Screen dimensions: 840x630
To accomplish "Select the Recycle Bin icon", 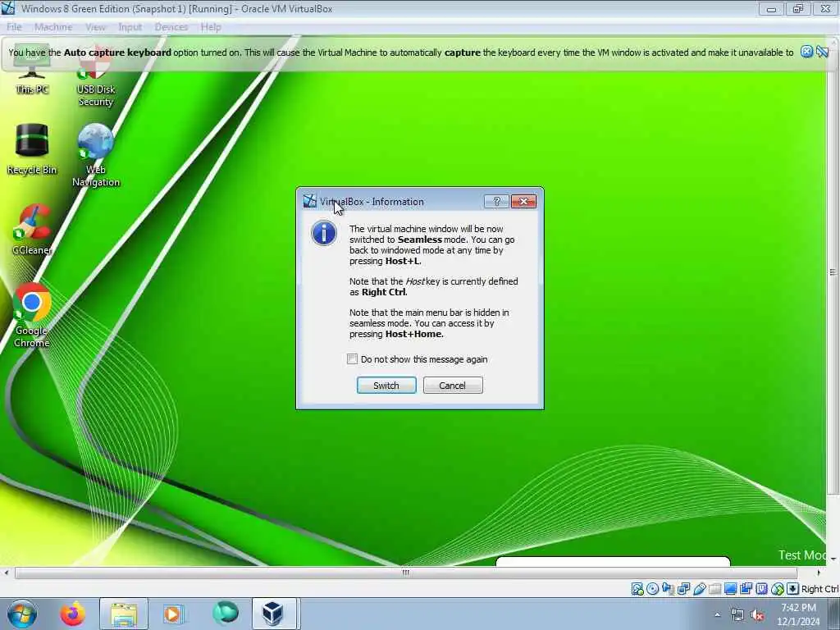I will click(x=32, y=149).
